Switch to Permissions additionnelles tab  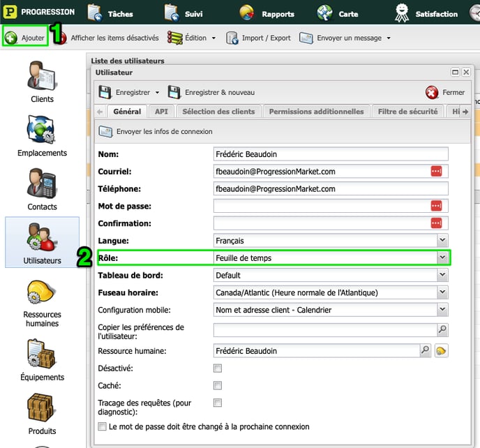[316, 112]
